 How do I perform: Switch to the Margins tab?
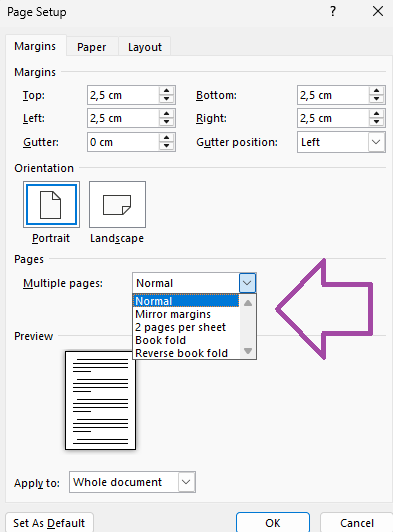coord(35,46)
